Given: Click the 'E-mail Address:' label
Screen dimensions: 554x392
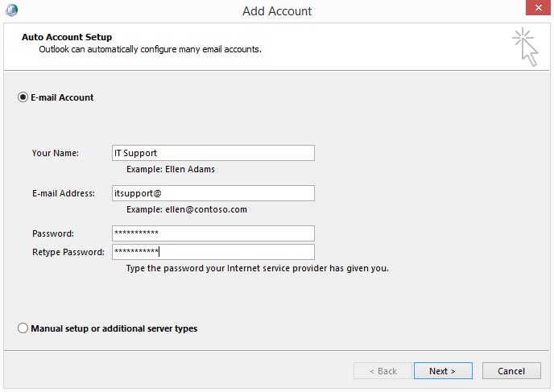Looking at the screenshot, I should pyautogui.click(x=64, y=193).
